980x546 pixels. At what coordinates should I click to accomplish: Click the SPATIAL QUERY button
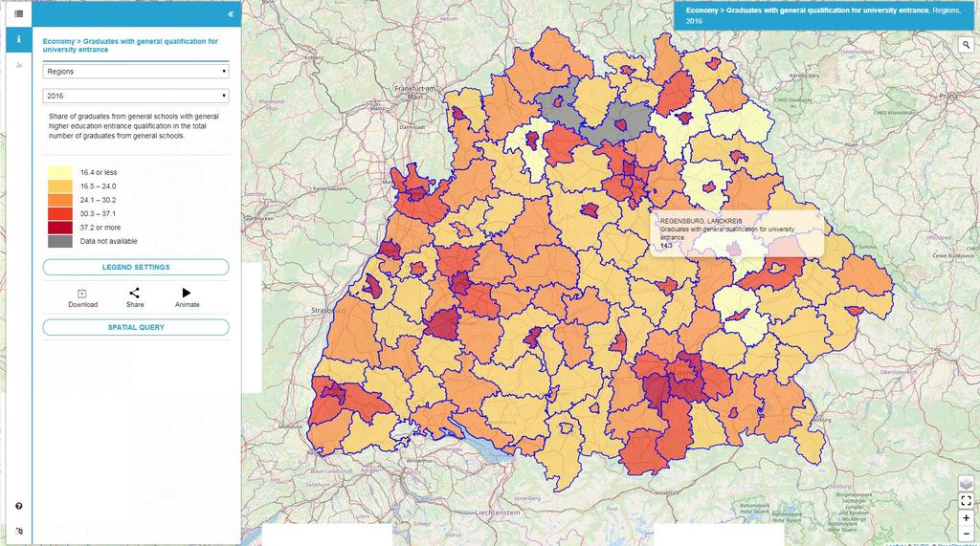[136, 327]
